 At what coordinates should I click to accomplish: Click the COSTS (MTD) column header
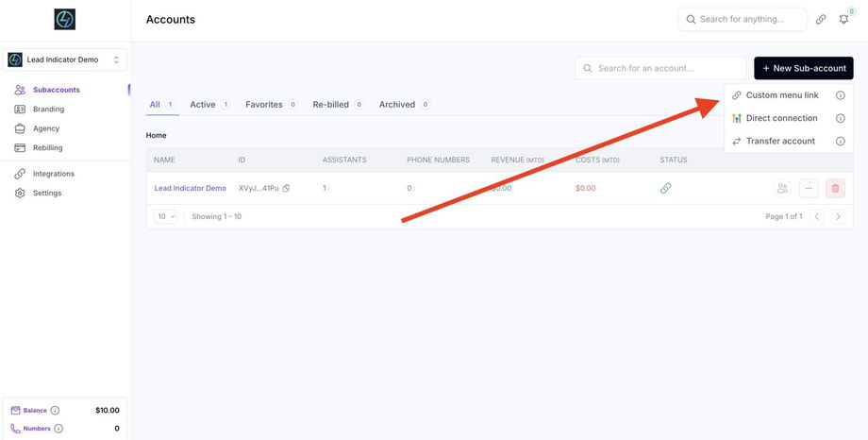(x=597, y=161)
